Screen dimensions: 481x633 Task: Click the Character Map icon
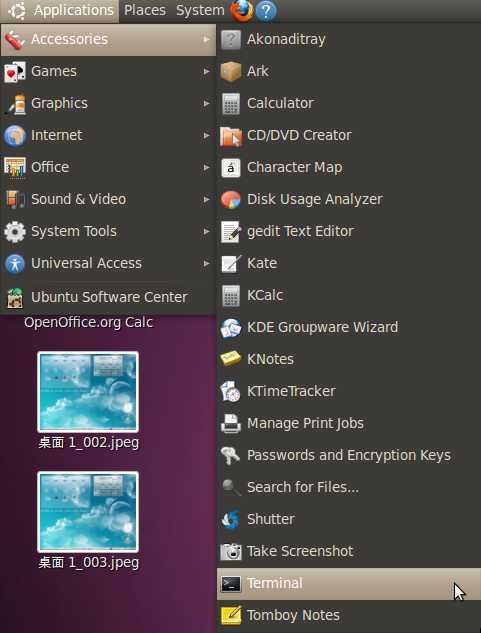231,168
